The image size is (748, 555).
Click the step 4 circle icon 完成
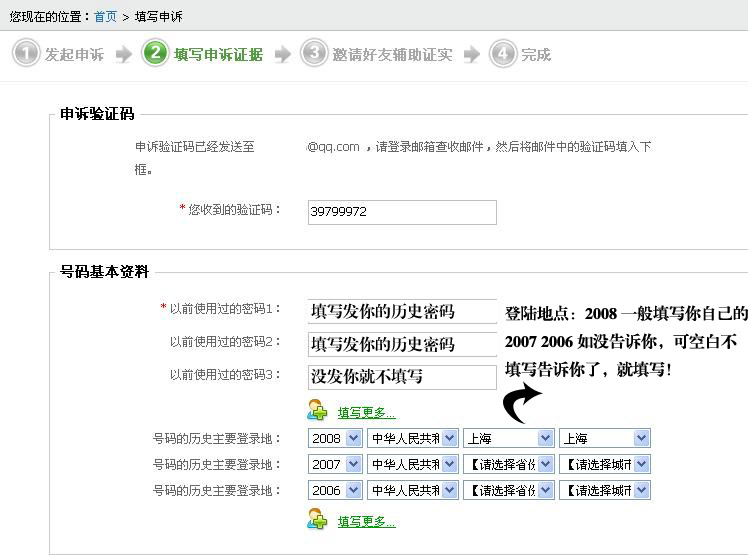pos(503,53)
